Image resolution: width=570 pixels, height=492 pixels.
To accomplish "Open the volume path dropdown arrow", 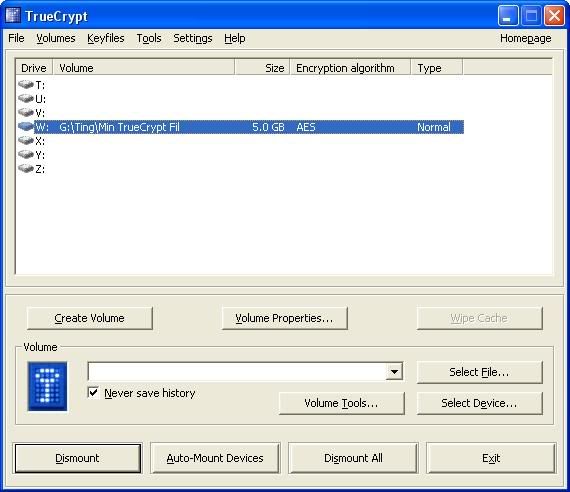I will pos(394,372).
